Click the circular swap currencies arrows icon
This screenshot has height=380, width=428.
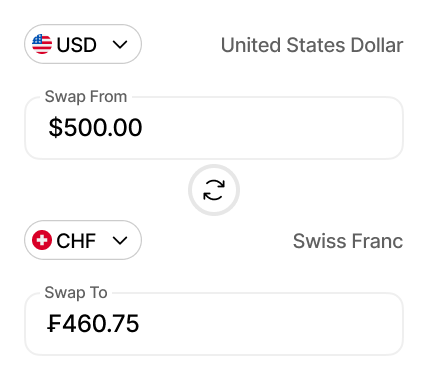214,190
